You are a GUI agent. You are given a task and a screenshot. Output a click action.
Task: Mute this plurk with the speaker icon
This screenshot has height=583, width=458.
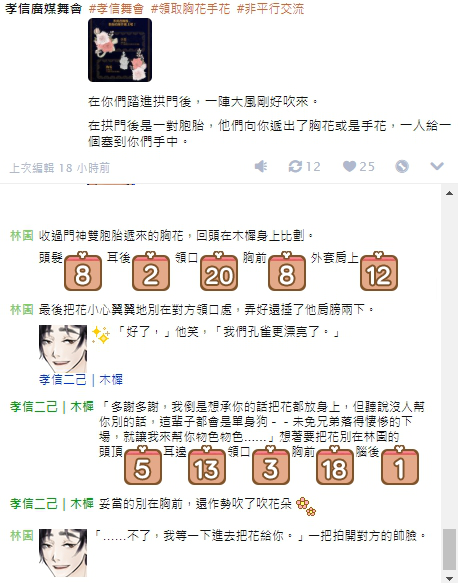point(261,167)
